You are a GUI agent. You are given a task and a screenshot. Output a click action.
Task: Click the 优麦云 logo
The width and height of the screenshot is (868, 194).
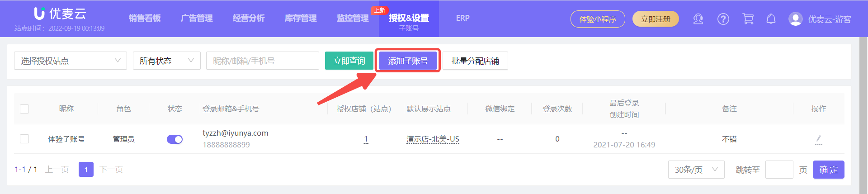[60, 13]
